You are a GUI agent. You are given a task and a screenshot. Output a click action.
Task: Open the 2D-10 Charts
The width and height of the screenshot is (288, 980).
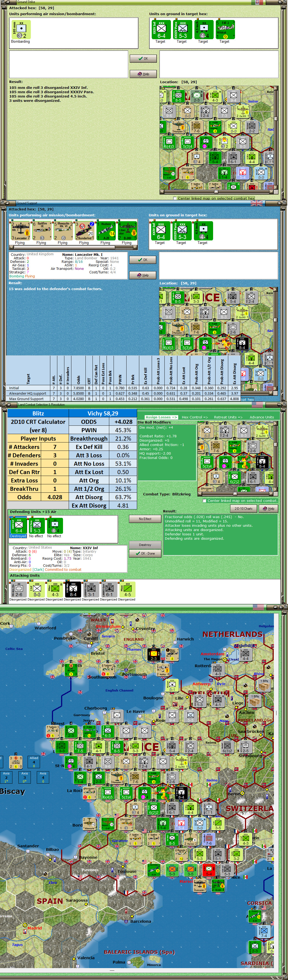[243, 509]
